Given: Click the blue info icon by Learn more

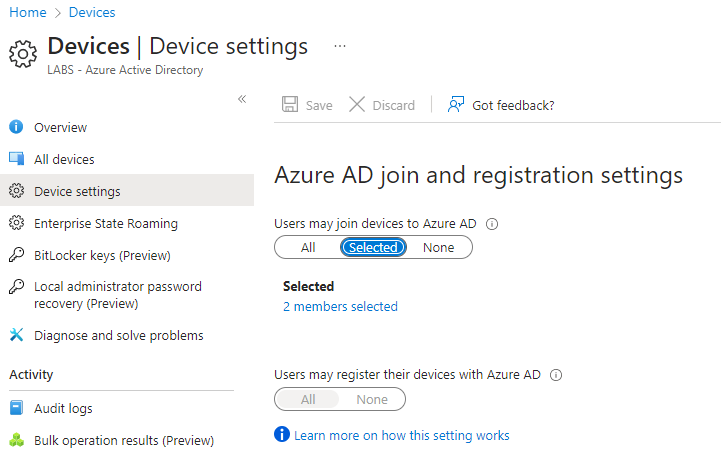Looking at the screenshot, I should click(282, 434).
